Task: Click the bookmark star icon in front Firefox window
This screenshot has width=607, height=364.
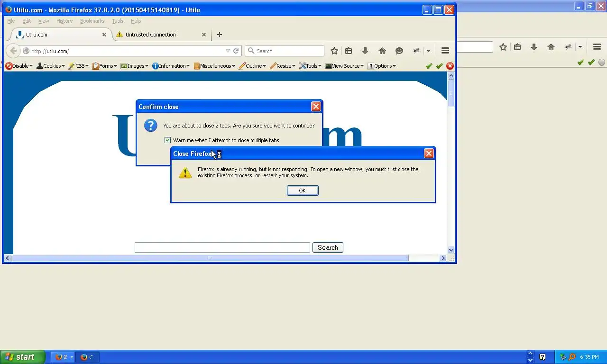Action: pyautogui.click(x=334, y=51)
